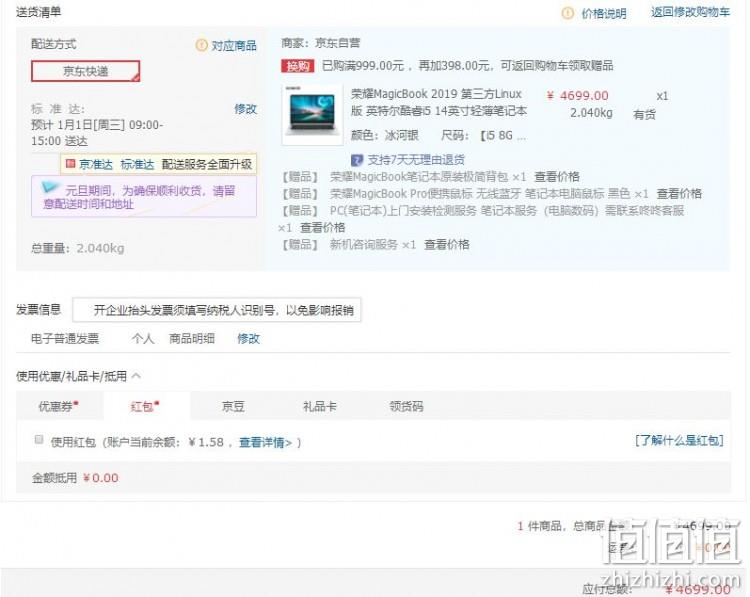
Task: Select the 京东快递 delivery option
Action: tap(86, 71)
